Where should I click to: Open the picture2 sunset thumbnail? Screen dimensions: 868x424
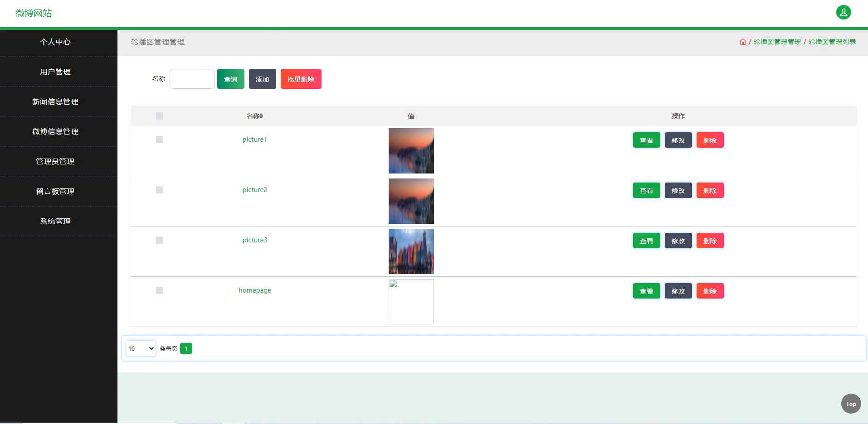pyautogui.click(x=411, y=201)
